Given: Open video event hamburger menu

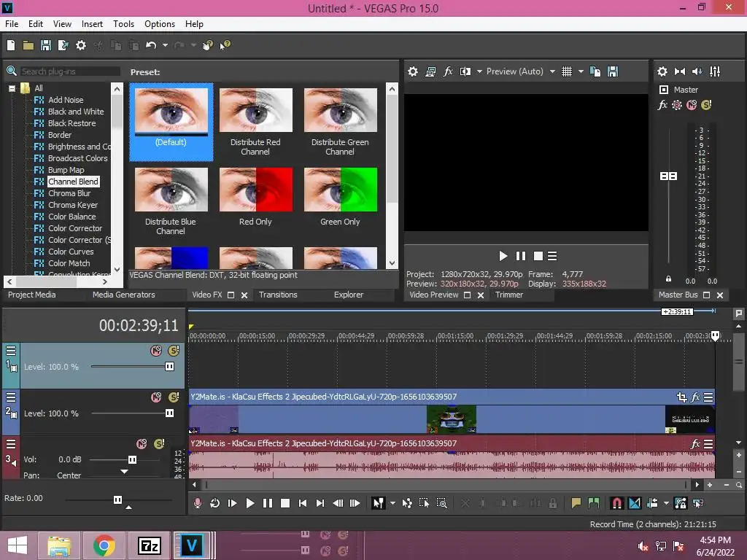Looking at the screenshot, I should [709, 397].
